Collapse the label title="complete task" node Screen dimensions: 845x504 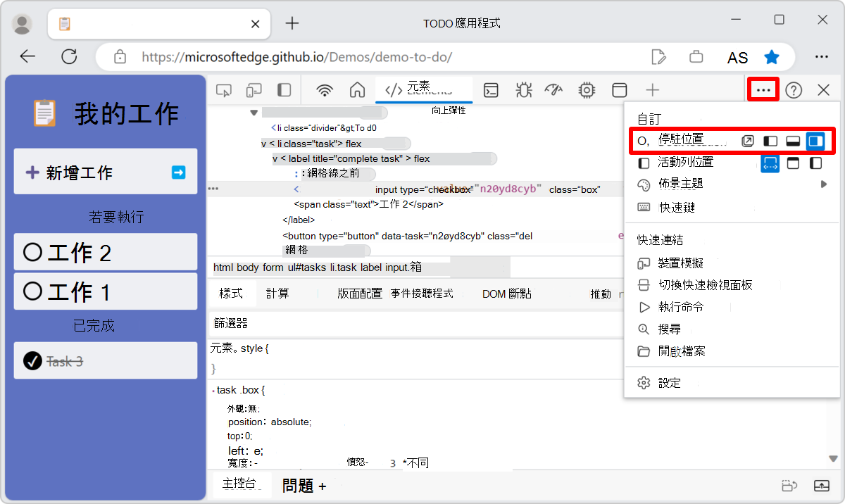[x=276, y=158]
